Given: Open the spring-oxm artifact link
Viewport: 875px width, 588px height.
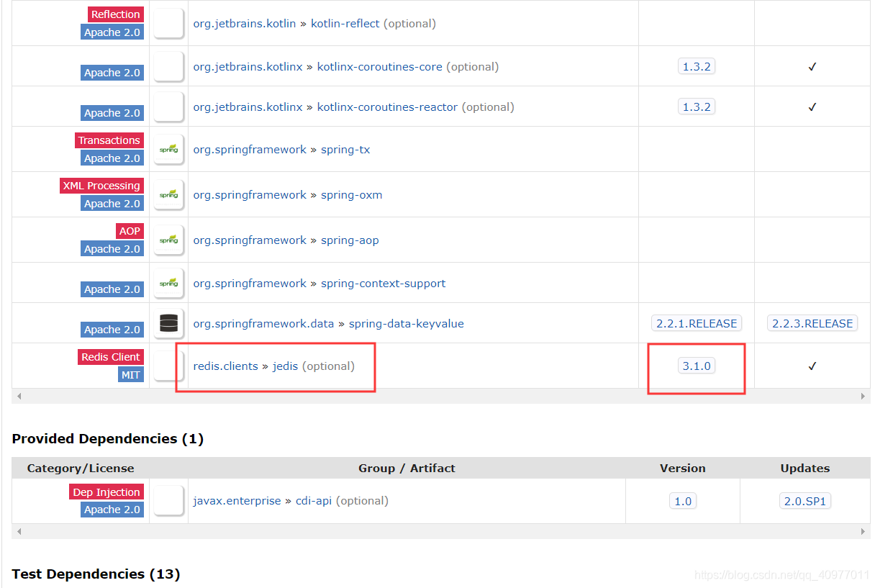Looking at the screenshot, I should pyautogui.click(x=351, y=194).
